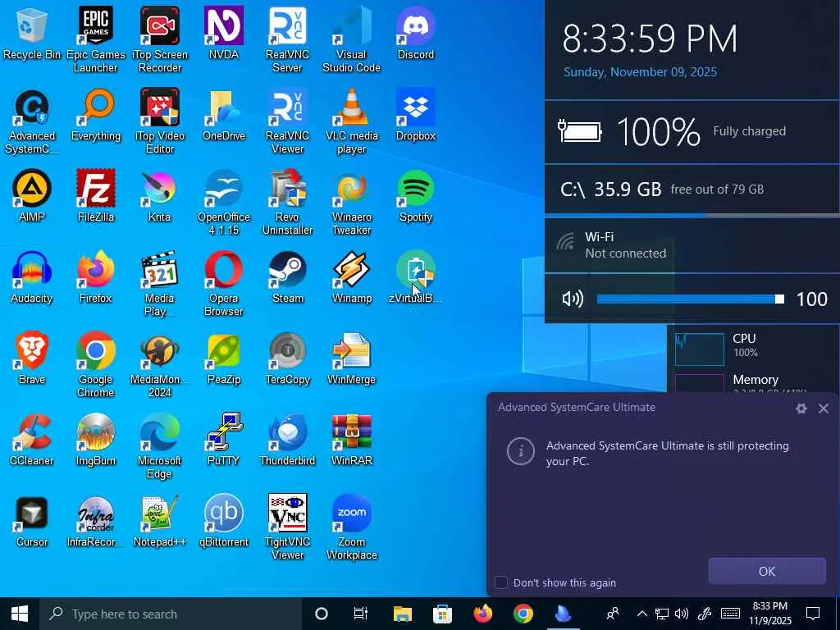Open the touch keyboard tray icon
Screen dimensions: 840x630
click(730, 614)
